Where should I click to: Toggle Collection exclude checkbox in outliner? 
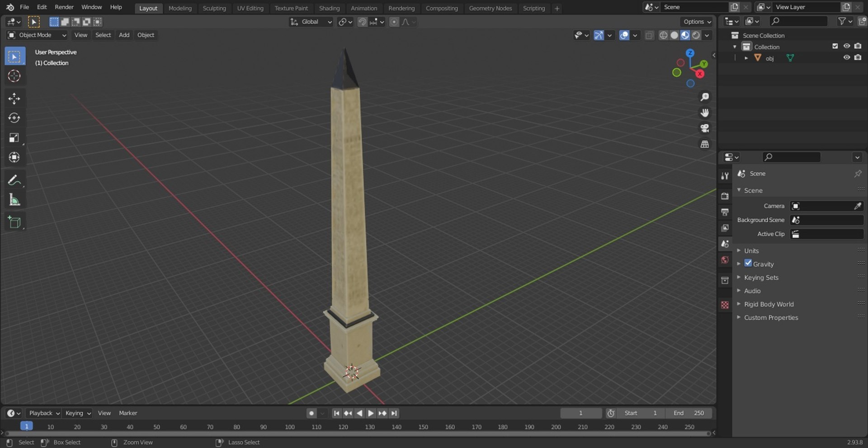835,46
